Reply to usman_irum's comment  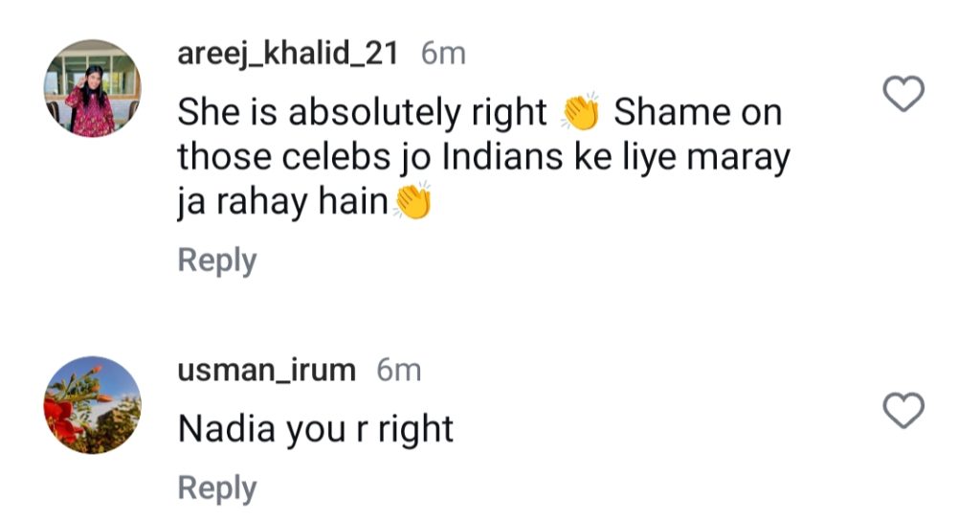pos(217,488)
